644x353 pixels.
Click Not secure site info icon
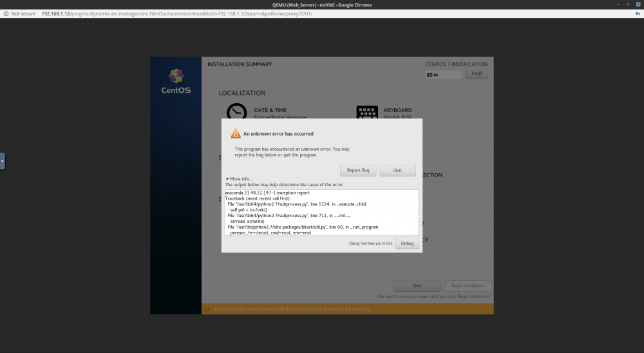pyautogui.click(x=6, y=14)
